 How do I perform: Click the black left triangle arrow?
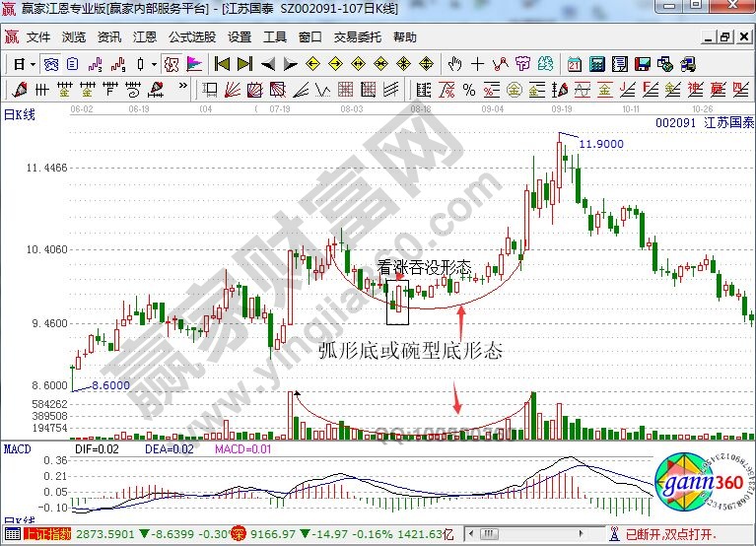click(267, 64)
